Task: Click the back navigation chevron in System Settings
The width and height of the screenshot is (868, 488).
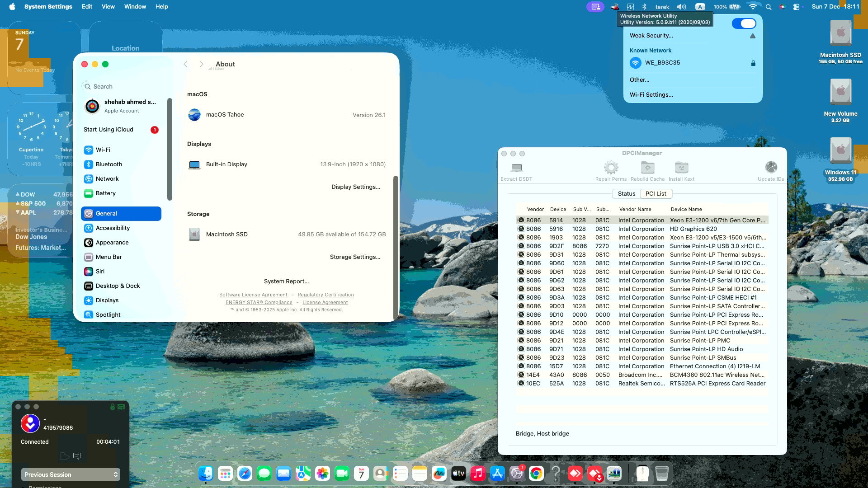Action: [x=185, y=64]
